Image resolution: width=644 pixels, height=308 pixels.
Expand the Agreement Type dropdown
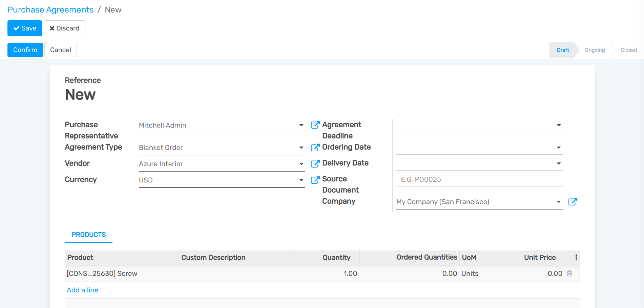[301, 147]
